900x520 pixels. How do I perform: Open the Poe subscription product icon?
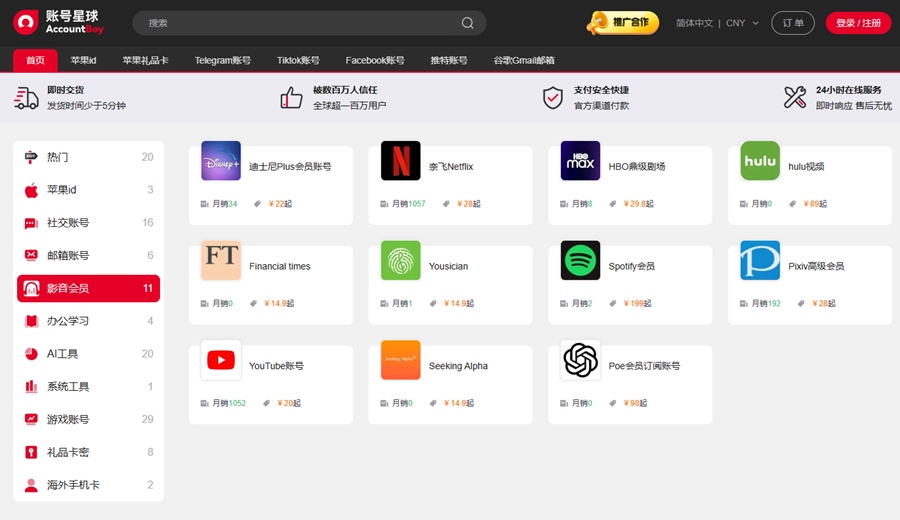click(x=580, y=360)
